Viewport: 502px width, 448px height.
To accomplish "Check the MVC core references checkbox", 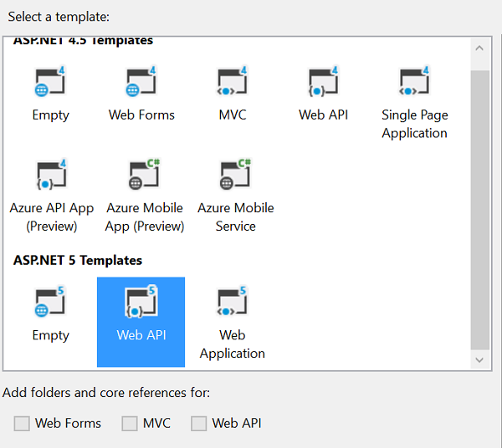I will pos(130,424).
